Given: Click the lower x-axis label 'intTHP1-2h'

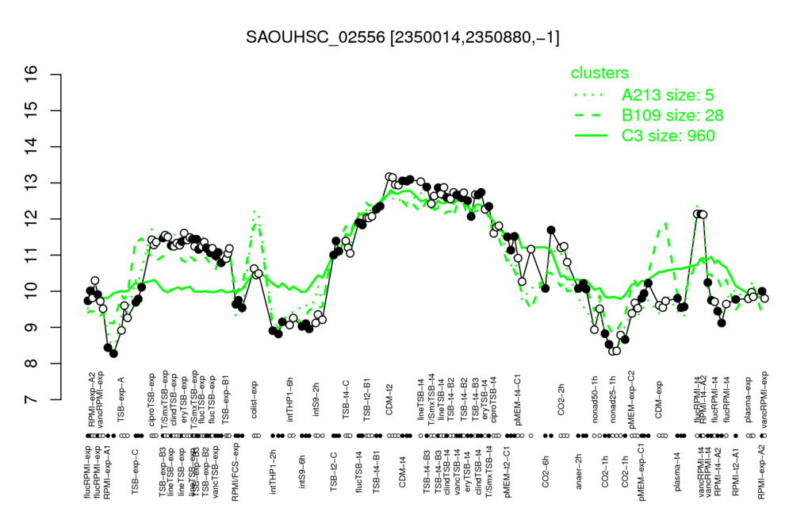Looking at the screenshot, I should point(274,470).
